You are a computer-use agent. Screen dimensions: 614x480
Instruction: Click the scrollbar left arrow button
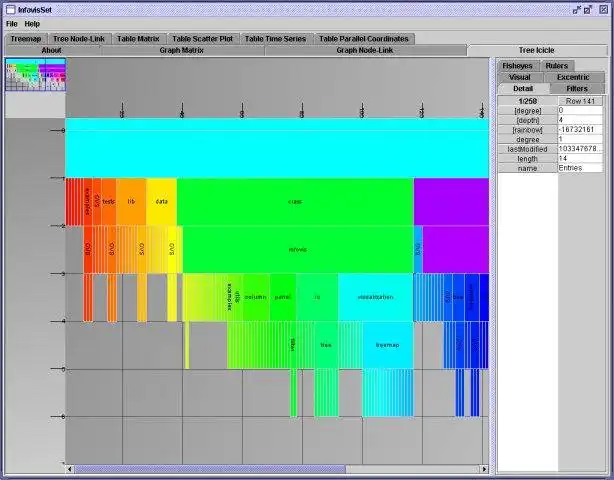click(70, 469)
